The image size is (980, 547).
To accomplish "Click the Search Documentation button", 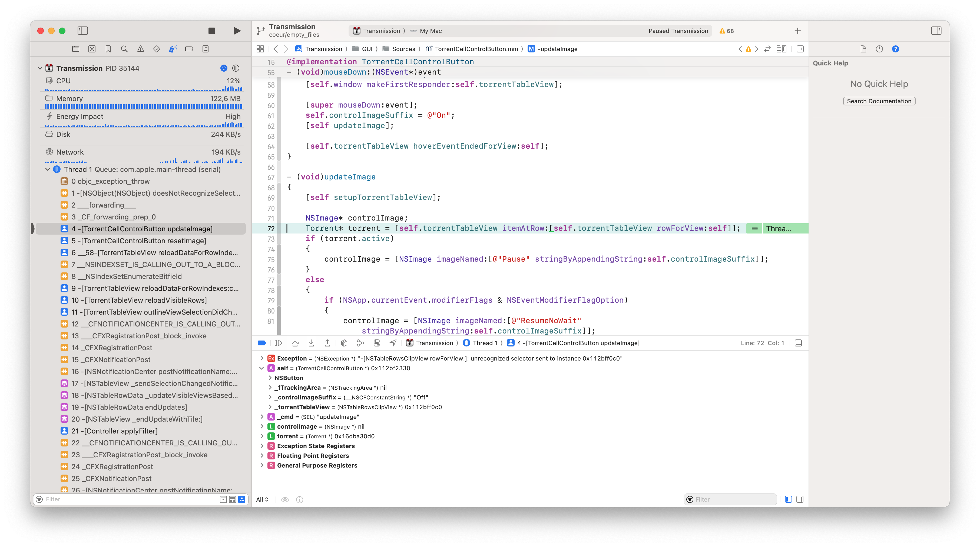I will click(x=879, y=101).
